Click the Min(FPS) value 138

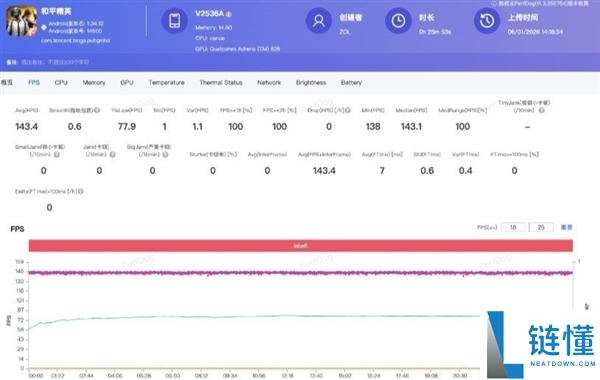tap(373, 127)
